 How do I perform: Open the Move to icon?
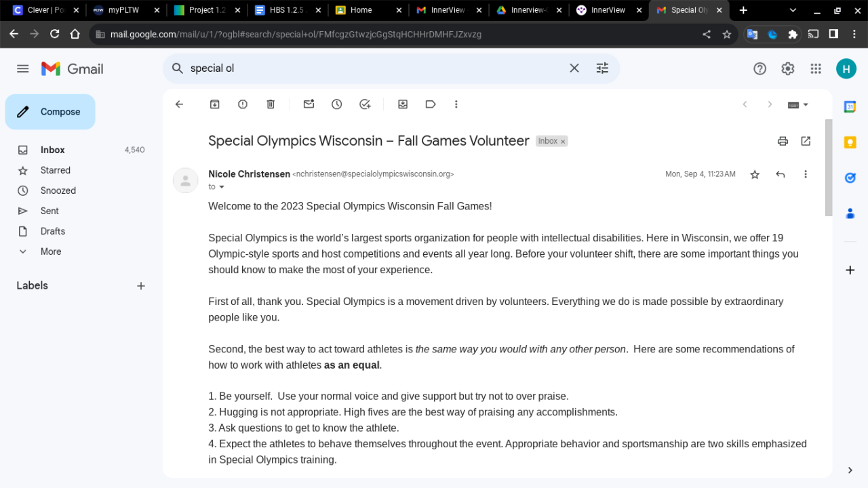pyautogui.click(x=403, y=104)
